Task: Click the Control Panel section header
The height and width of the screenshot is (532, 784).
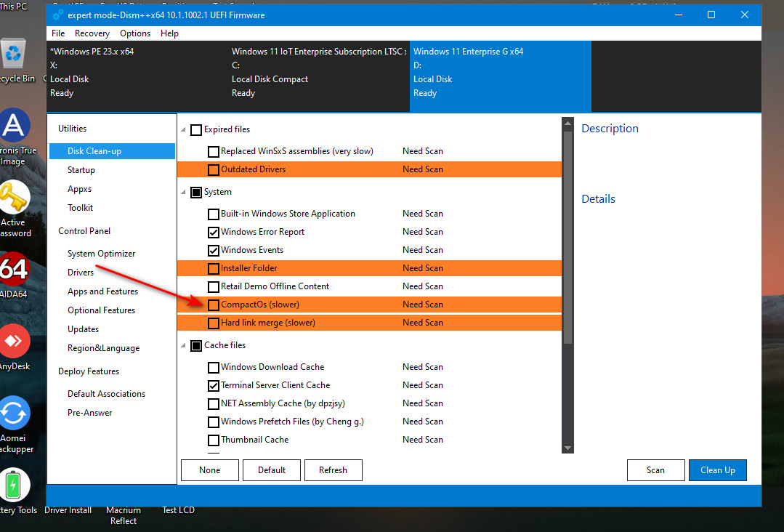Action: point(84,231)
